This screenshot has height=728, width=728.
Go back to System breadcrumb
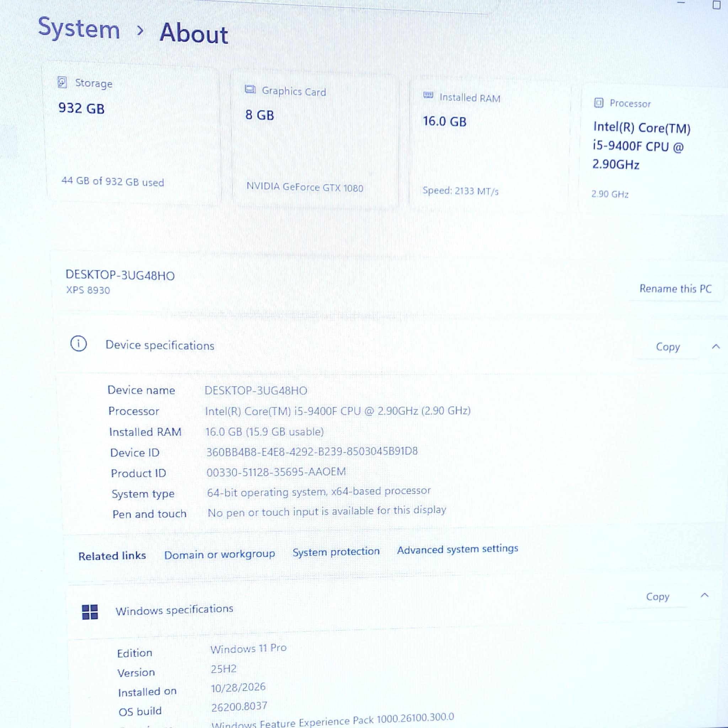tap(79, 28)
